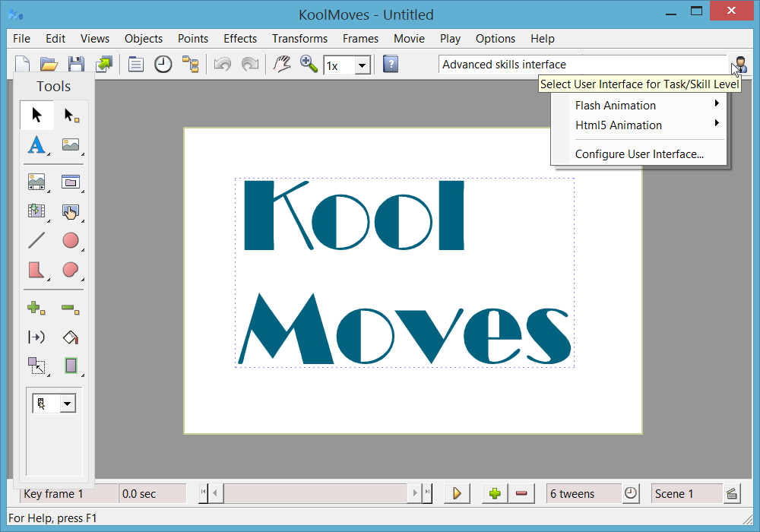
Task: Select the delete points tool
Action: pos(71,308)
